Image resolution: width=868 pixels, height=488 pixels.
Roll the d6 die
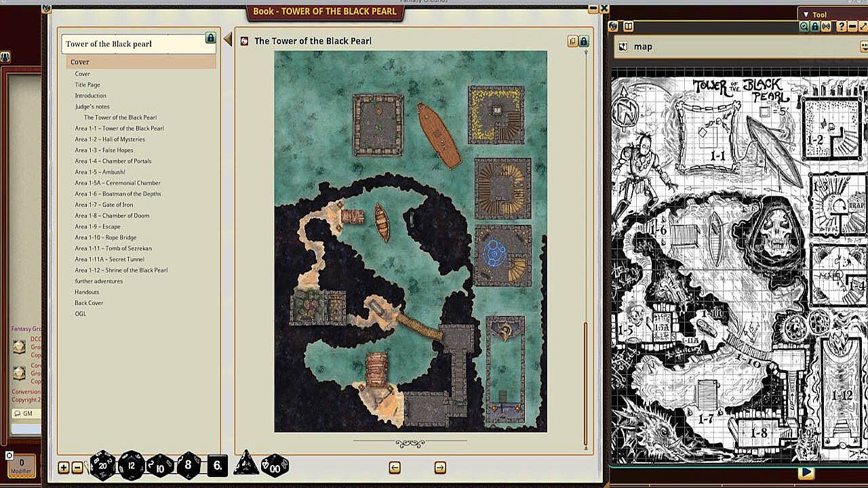[217, 466]
